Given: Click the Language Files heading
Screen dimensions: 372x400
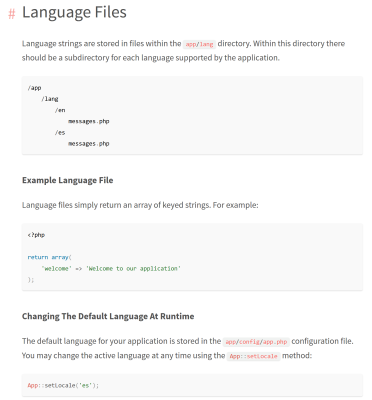Looking at the screenshot, I should (74, 12).
